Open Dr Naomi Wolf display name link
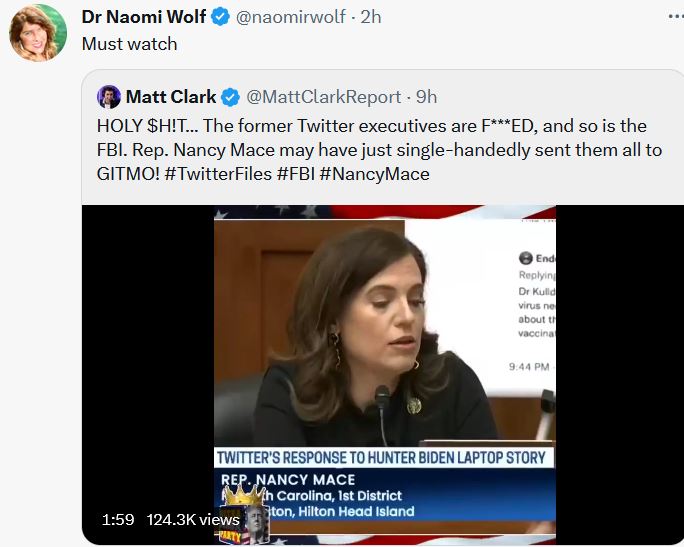The height and width of the screenshot is (547, 684). coord(144,17)
